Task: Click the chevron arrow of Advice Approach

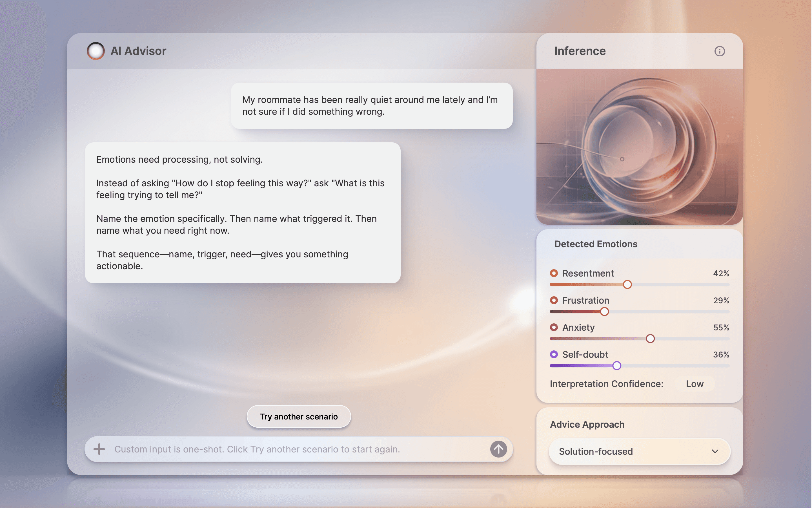Action: point(715,452)
